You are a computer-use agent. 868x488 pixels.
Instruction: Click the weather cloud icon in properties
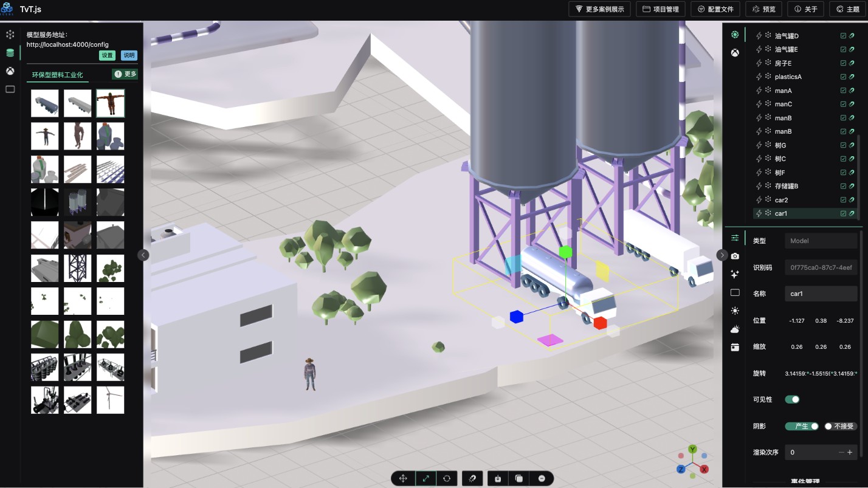click(x=735, y=329)
